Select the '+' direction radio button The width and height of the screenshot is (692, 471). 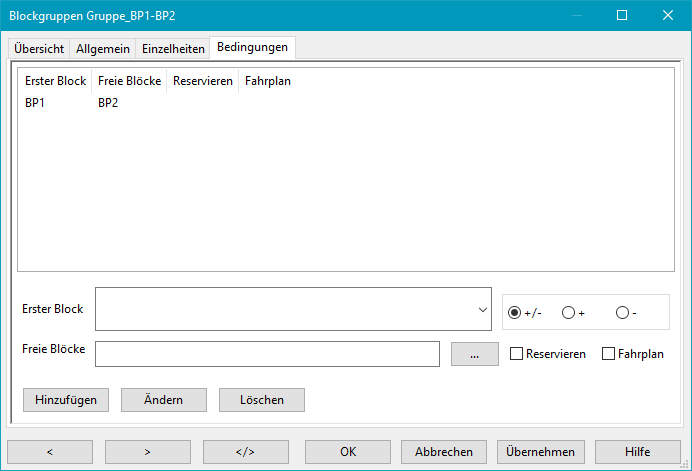click(568, 313)
